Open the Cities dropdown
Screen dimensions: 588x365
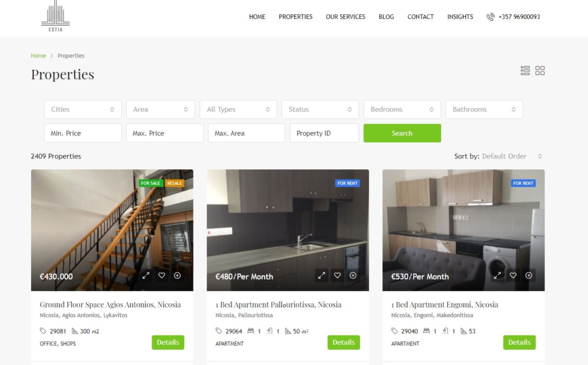click(83, 110)
